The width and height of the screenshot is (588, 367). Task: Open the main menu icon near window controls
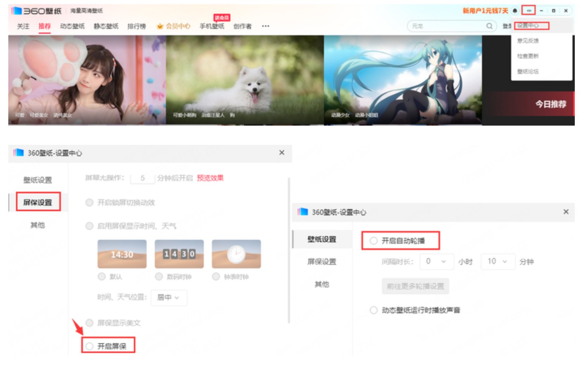coord(529,11)
